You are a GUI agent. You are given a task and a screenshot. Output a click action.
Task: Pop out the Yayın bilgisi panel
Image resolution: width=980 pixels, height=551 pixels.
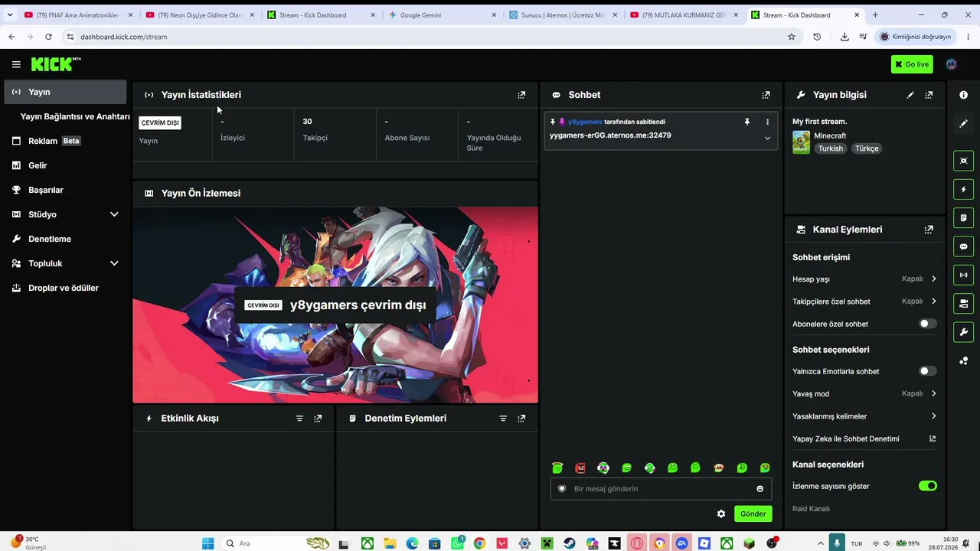(929, 95)
